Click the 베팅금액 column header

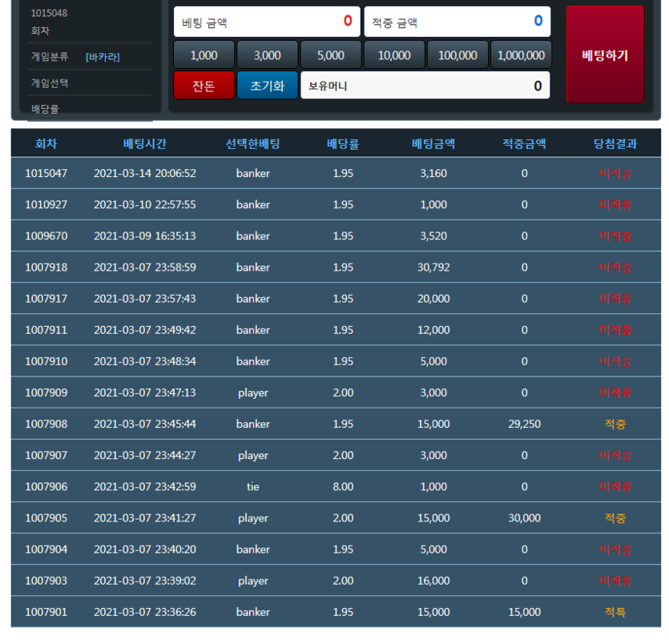(433, 143)
